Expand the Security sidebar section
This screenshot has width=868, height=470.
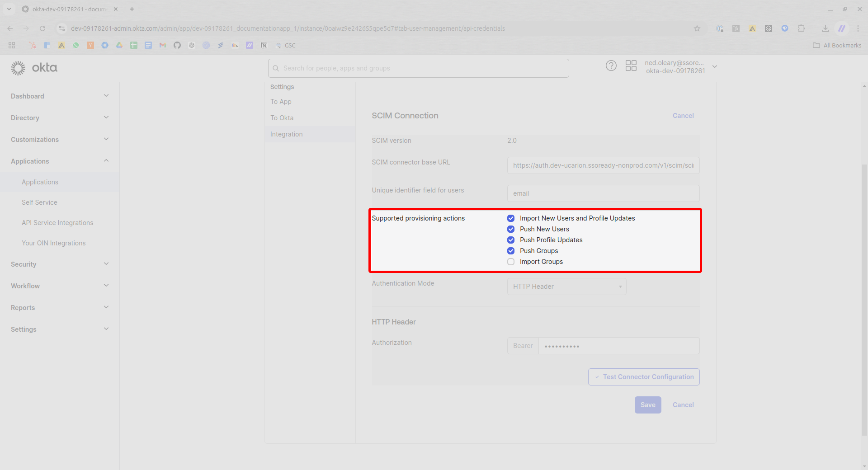[x=60, y=264]
